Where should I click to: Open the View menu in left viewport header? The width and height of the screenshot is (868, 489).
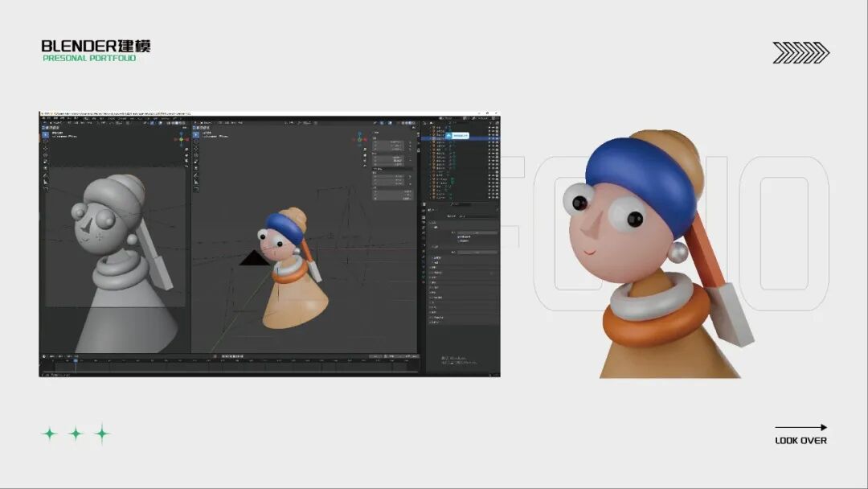coord(71,123)
